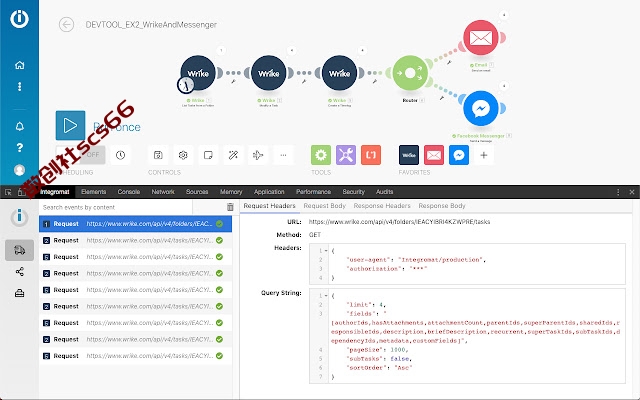Switch to the Console DevTools tab

point(129,192)
